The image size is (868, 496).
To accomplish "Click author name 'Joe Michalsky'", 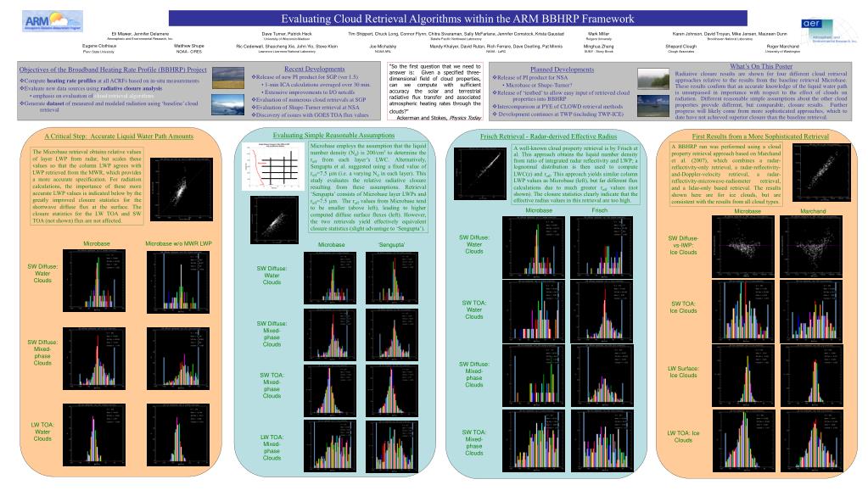I will click(383, 47).
